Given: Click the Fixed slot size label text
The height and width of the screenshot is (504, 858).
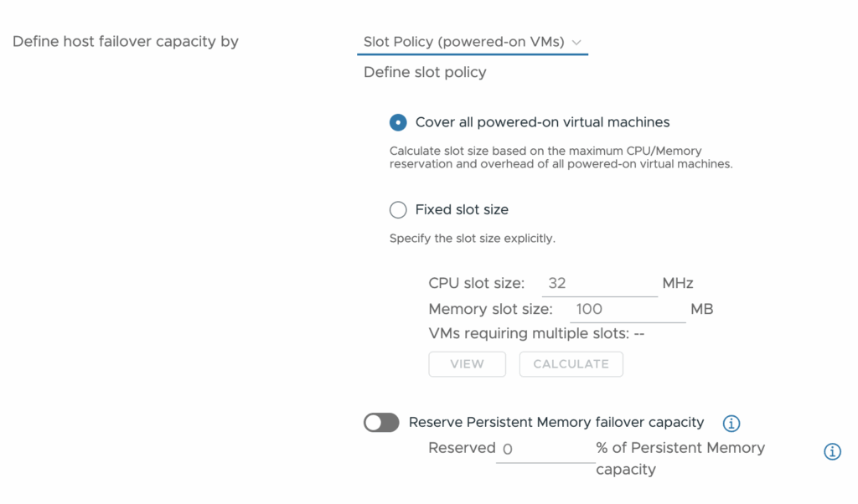Looking at the screenshot, I should pos(462,210).
